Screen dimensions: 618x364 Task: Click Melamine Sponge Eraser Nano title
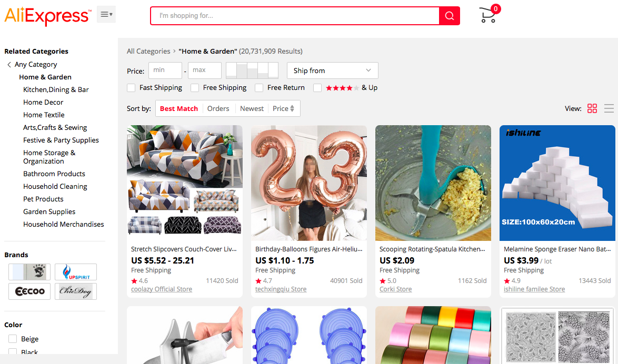557,249
